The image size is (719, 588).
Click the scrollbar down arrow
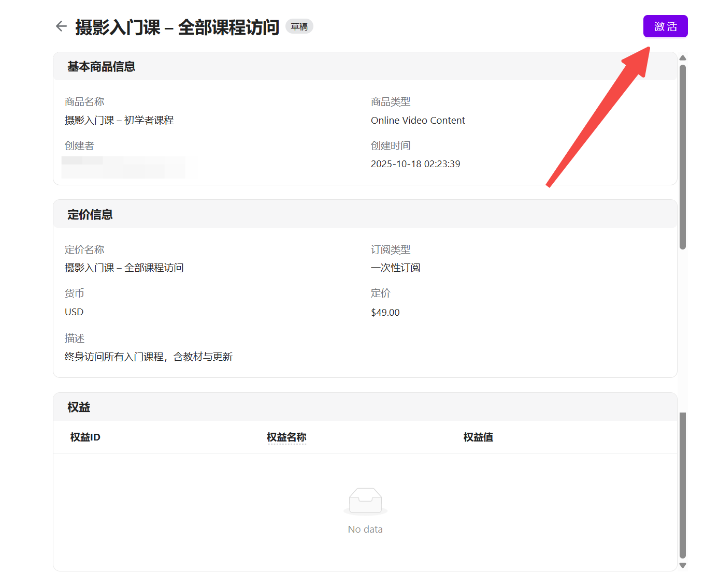tap(683, 565)
